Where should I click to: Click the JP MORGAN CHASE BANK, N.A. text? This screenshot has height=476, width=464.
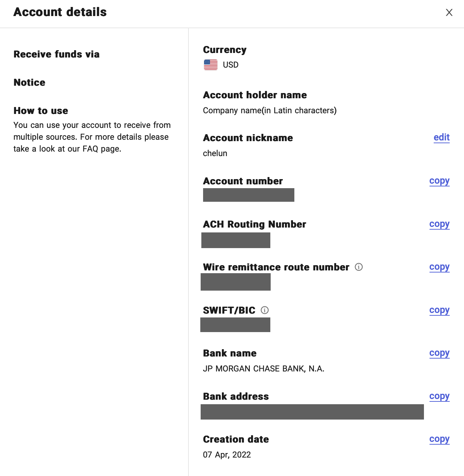(x=263, y=369)
